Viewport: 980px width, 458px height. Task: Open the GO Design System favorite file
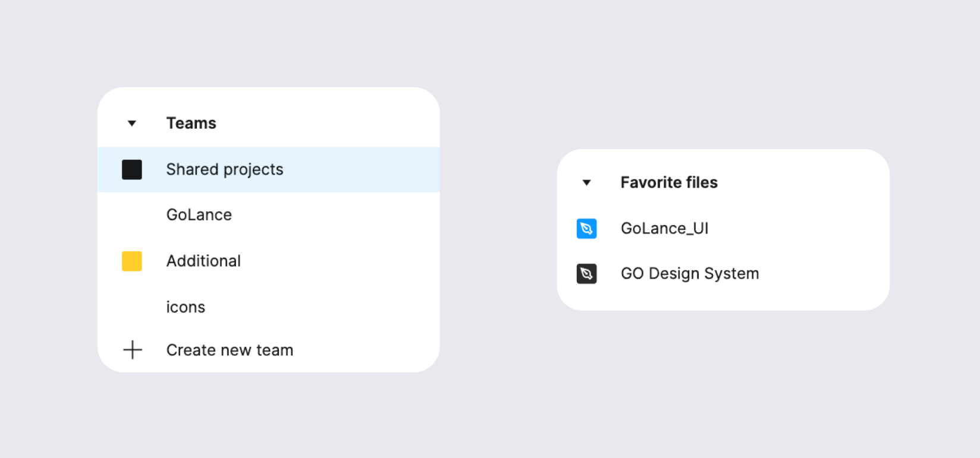coord(690,273)
